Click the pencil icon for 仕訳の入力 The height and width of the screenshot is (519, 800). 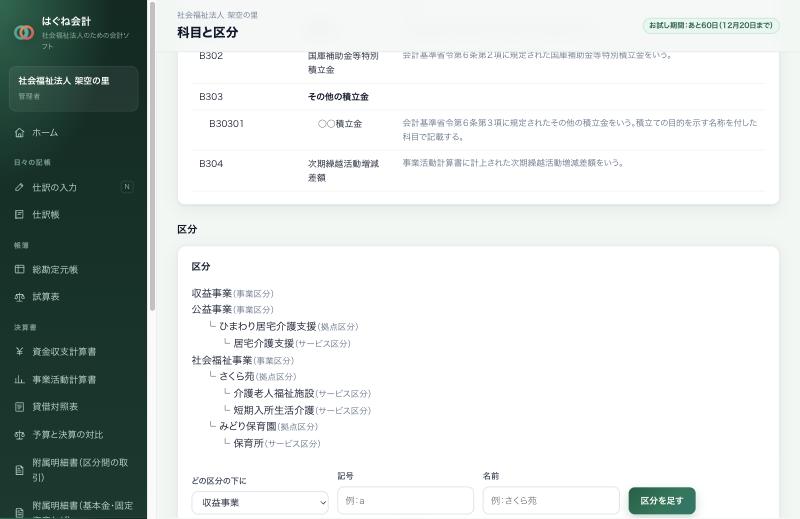(19, 187)
